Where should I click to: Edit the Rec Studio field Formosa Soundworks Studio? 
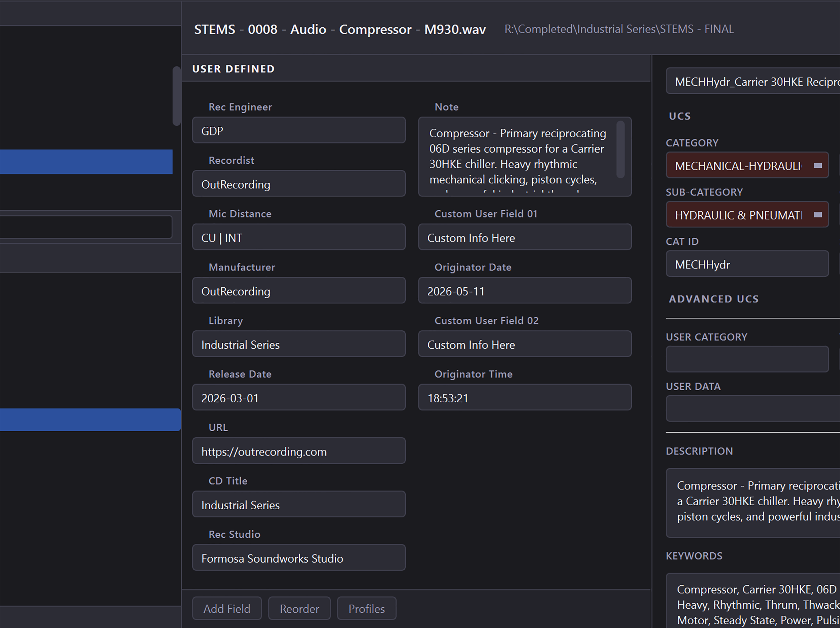[x=299, y=558]
